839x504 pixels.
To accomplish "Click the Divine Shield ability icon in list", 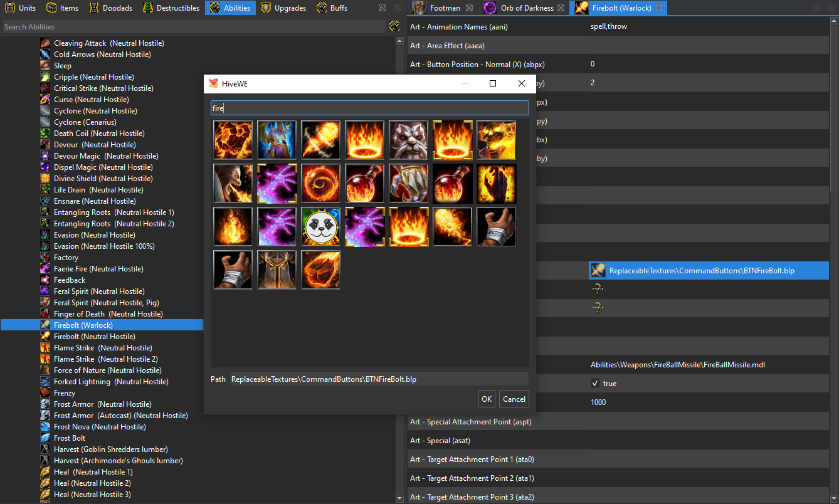I will pyautogui.click(x=45, y=179).
